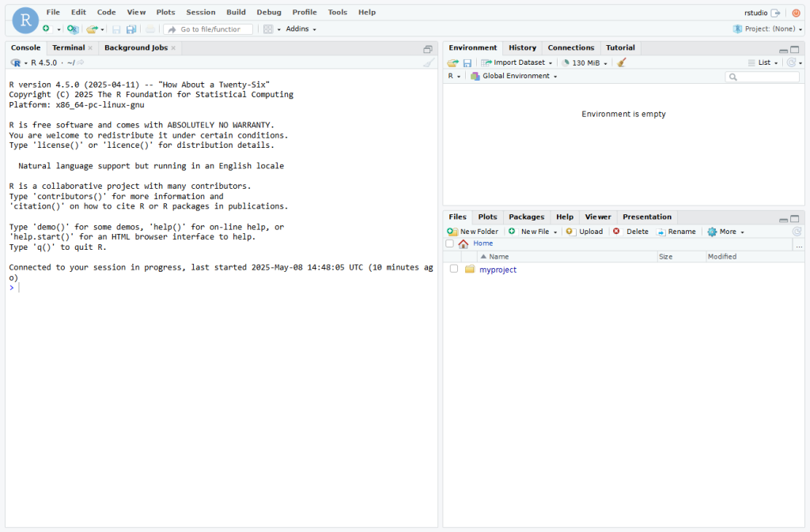Screen dimensions: 810x532
Task: Sort files by the Modified column header
Action: pos(754,256)
